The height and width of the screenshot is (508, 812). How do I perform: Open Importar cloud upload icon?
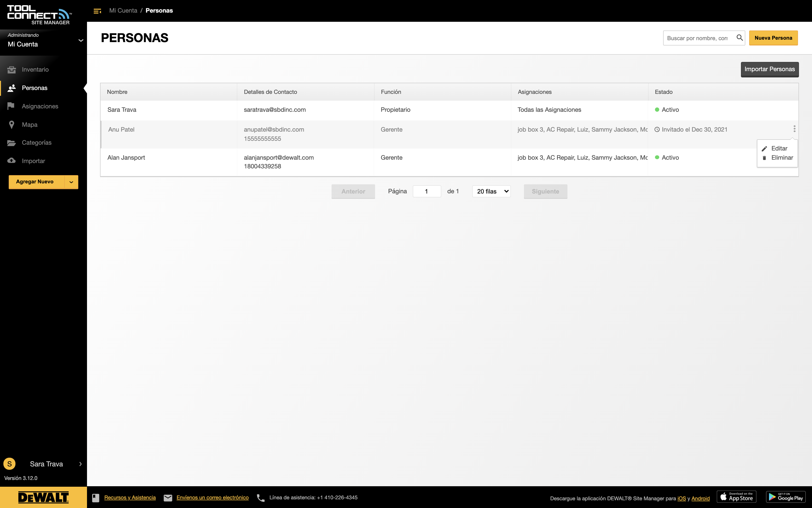point(11,161)
